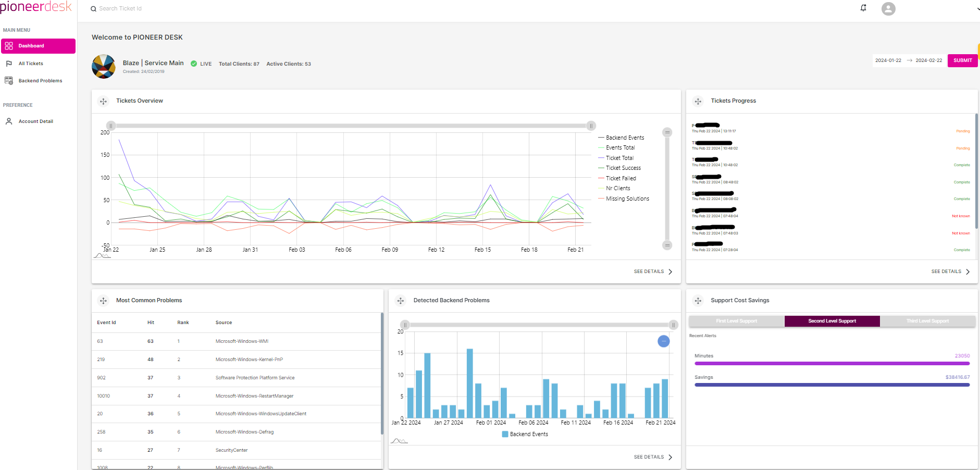Screen dimensions: 980x470
Task: Click the SUBMIT date range button
Action: (962, 60)
